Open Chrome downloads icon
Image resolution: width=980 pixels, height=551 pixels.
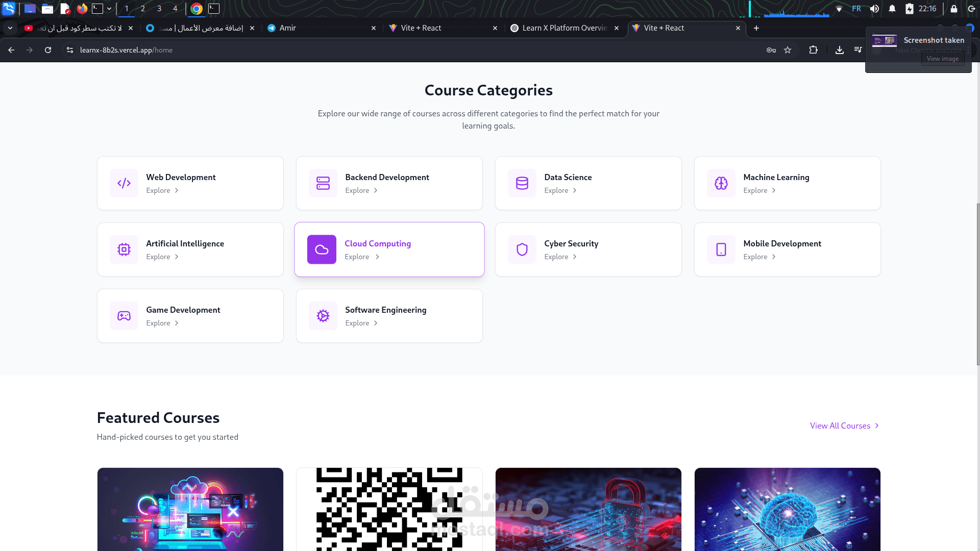point(839,50)
